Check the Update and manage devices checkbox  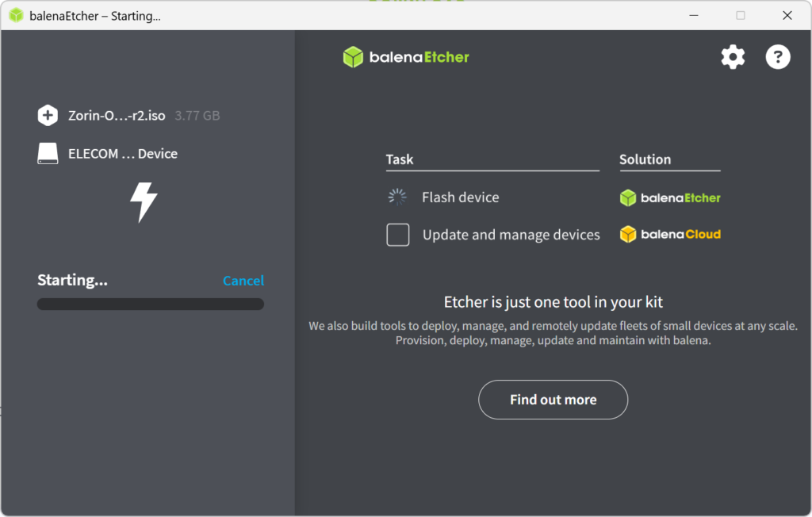click(398, 235)
